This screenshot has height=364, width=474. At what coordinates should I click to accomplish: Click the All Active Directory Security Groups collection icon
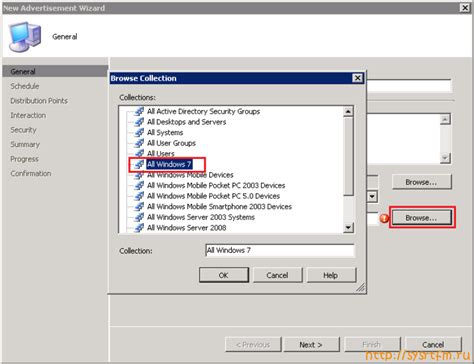pyautogui.click(x=139, y=111)
